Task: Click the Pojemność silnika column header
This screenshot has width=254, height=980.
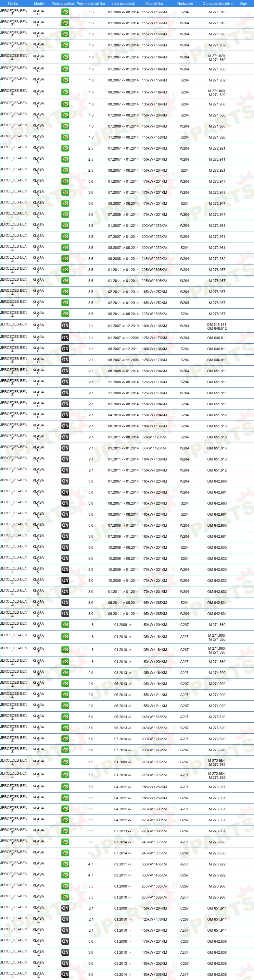Action: (91, 4)
